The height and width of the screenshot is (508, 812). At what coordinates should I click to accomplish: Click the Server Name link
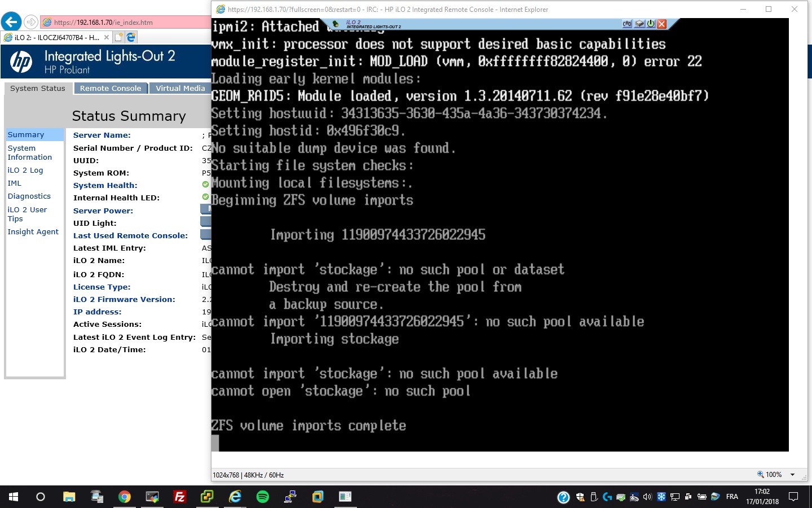[x=102, y=135]
